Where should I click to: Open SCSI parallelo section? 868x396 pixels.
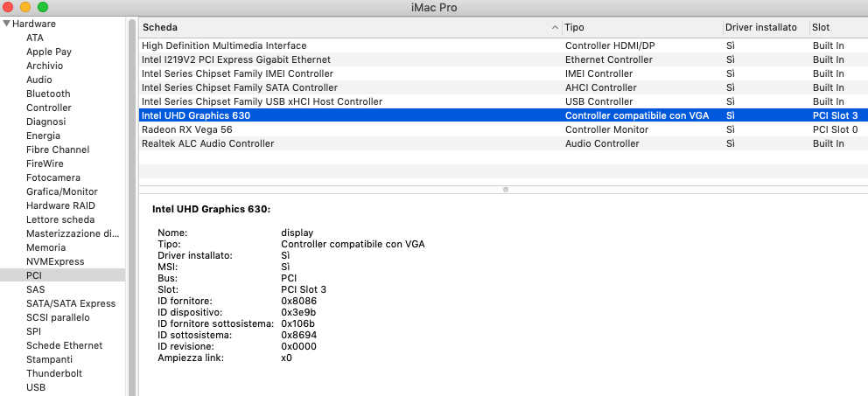coord(58,317)
